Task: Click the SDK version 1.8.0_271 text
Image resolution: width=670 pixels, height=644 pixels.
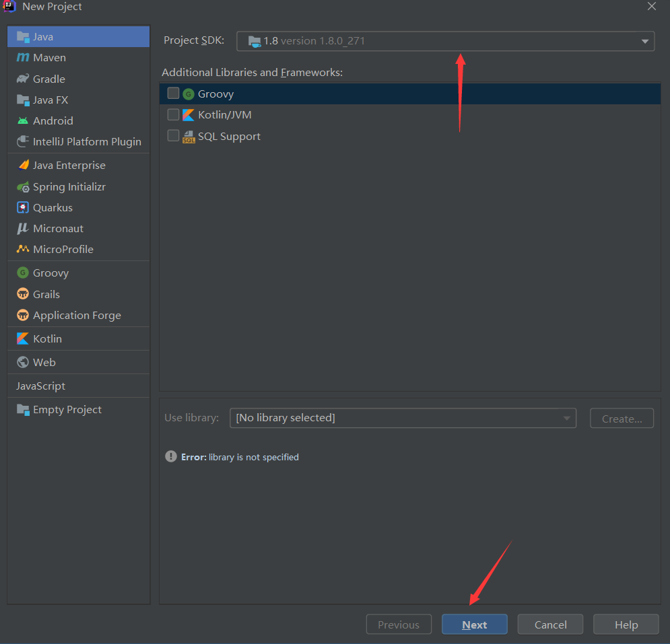Action: (323, 41)
